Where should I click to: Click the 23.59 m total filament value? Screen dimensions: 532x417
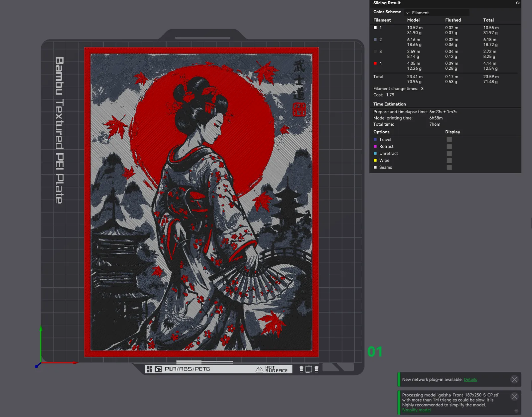point(491,76)
